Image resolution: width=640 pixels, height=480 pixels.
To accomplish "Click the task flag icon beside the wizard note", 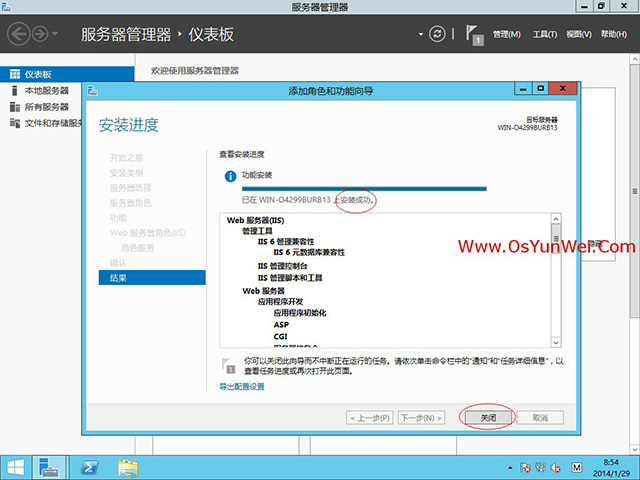I will (228, 365).
